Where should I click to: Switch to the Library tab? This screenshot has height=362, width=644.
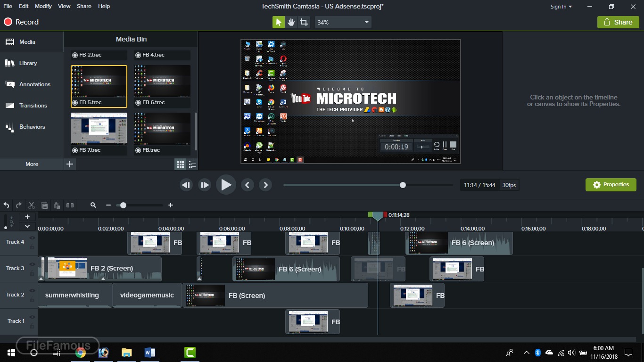32,63
